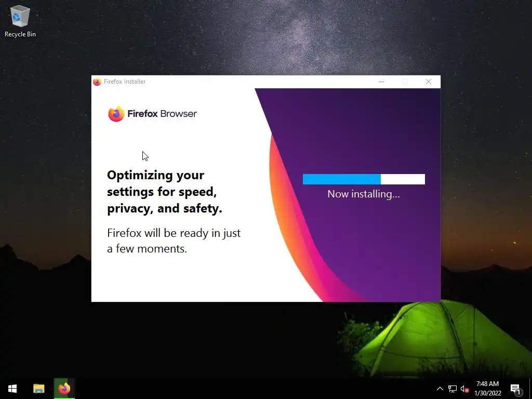Open the Windows Start menu

(12, 389)
